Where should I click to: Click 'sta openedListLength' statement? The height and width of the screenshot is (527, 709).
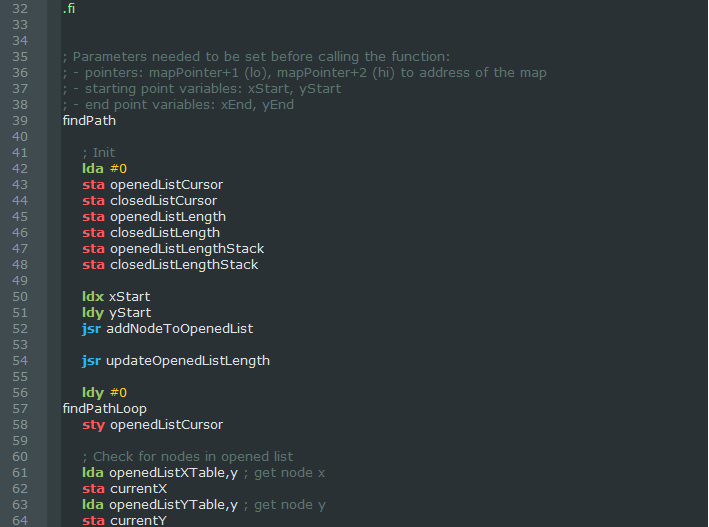point(153,217)
